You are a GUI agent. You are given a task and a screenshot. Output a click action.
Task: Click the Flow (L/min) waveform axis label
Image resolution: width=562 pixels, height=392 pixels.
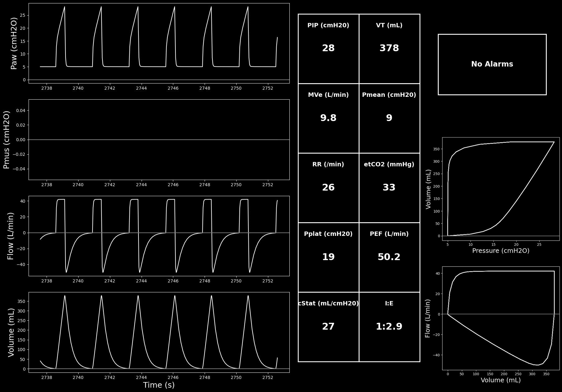11,236
